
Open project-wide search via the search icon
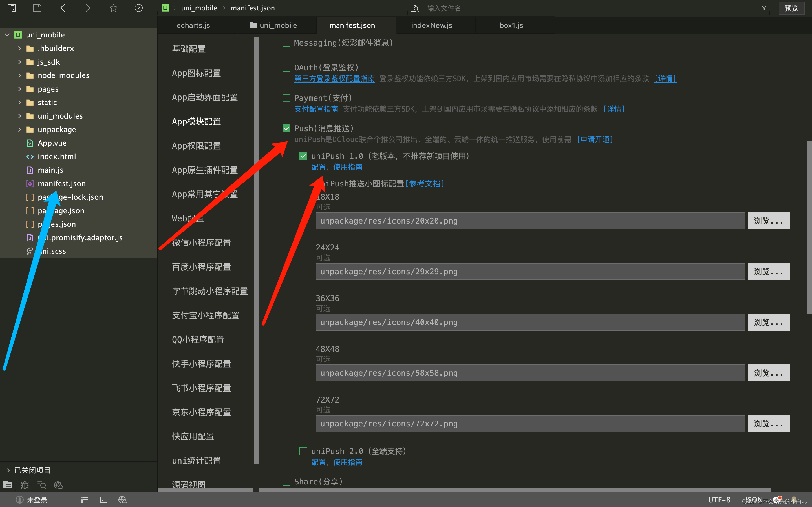pos(42,485)
